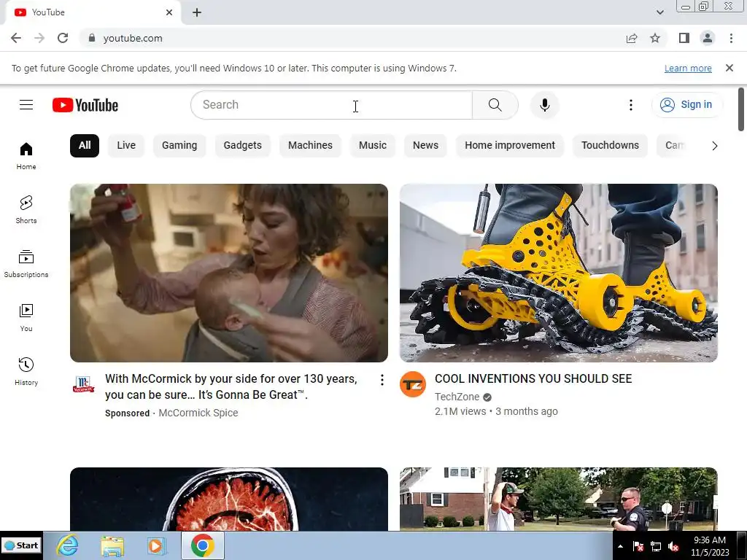
Task: Click the YouTube logo
Action: coord(85,105)
